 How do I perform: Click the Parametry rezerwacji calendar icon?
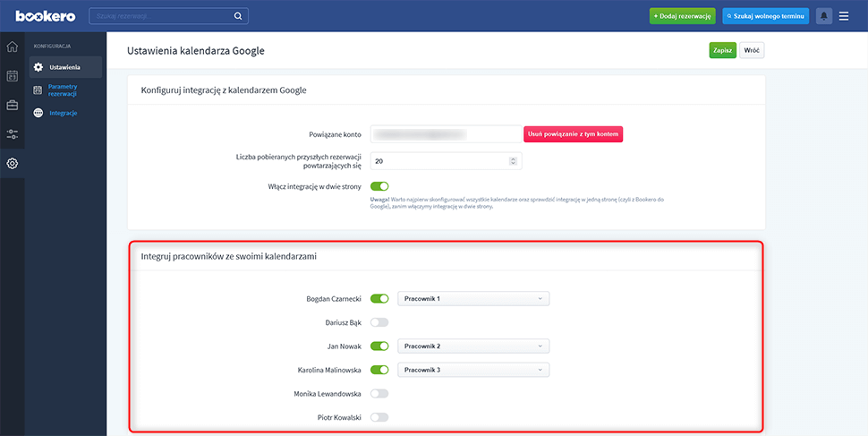(x=38, y=90)
